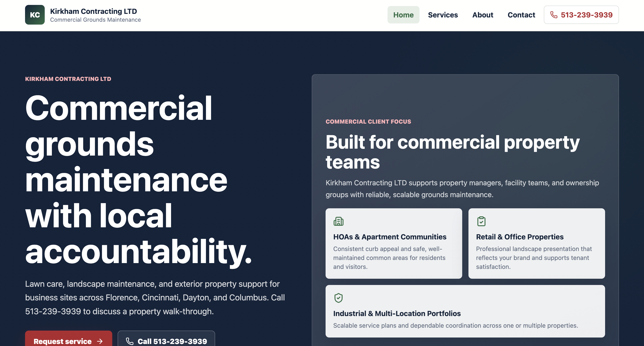Open the Home nav item
Viewport: 644px width, 346px height.
pos(403,15)
